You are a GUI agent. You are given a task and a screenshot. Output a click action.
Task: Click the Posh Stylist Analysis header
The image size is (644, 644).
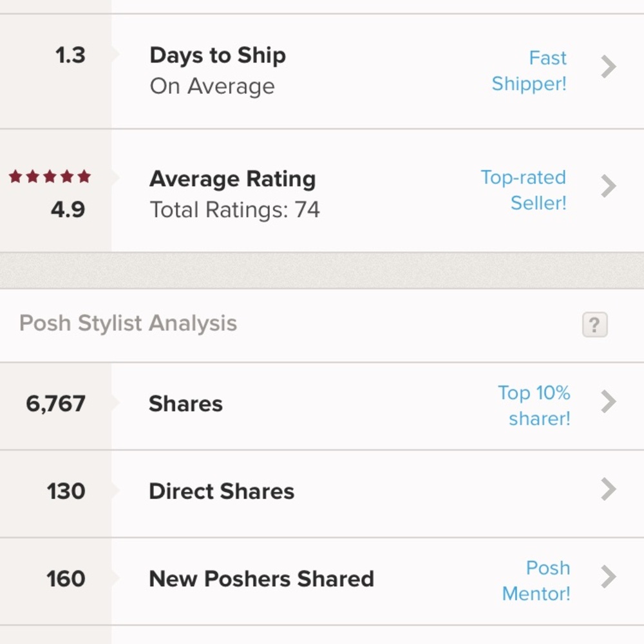(128, 323)
